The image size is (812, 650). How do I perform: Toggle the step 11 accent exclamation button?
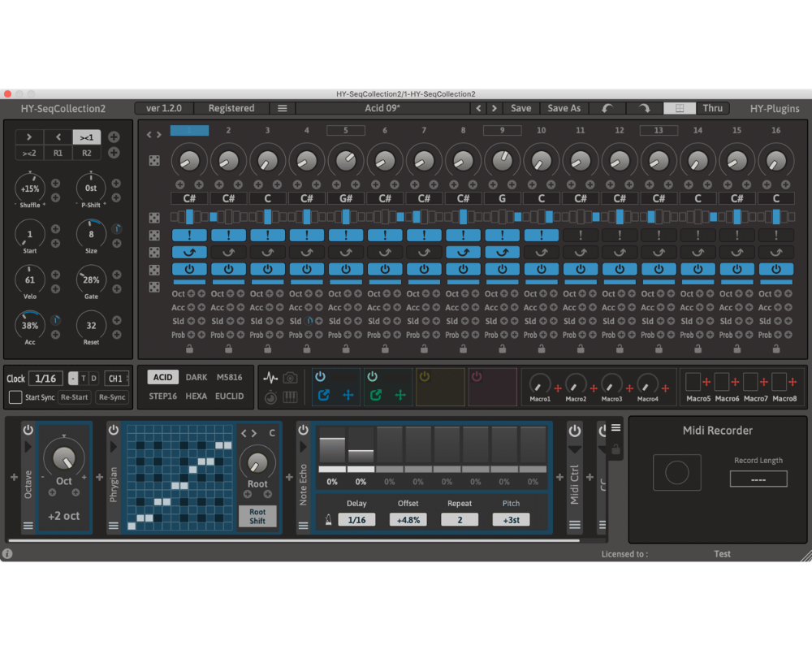(581, 235)
